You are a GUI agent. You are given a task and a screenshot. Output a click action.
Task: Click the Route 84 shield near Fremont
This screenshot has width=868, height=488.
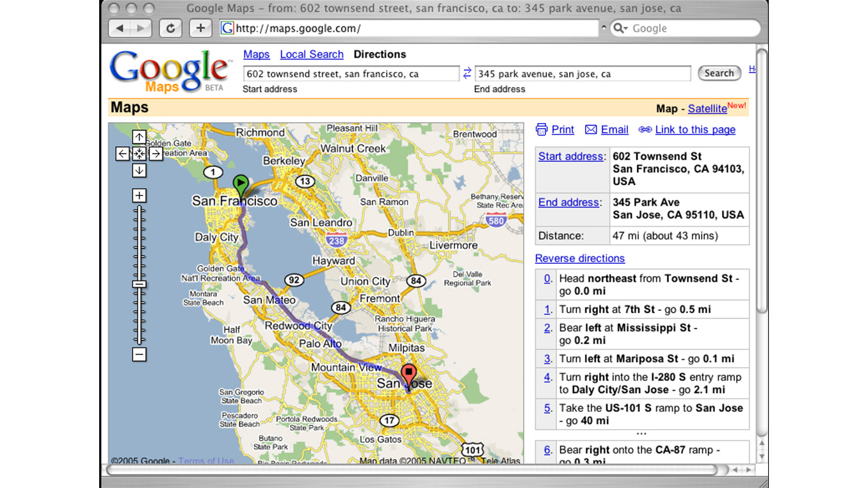pos(416,281)
